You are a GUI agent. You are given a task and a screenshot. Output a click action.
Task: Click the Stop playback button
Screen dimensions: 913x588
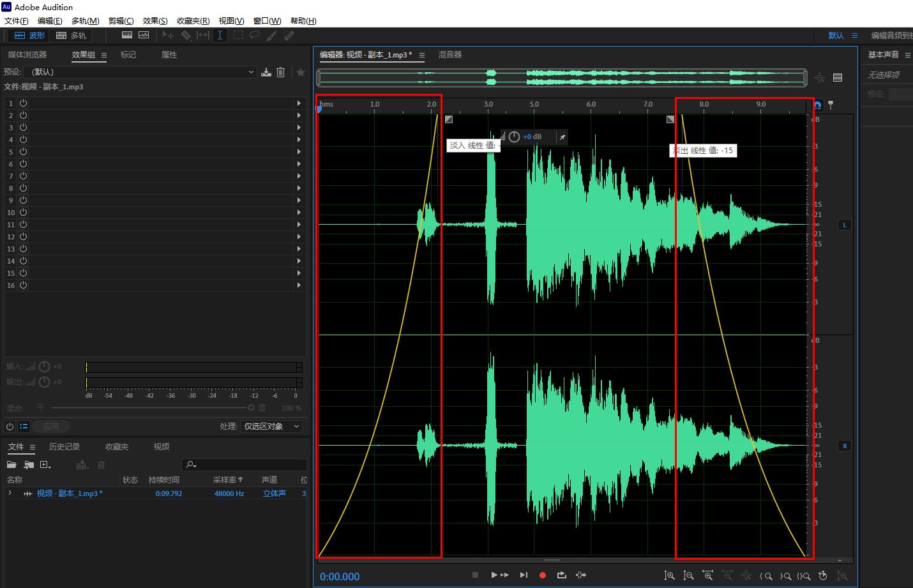point(475,575)
